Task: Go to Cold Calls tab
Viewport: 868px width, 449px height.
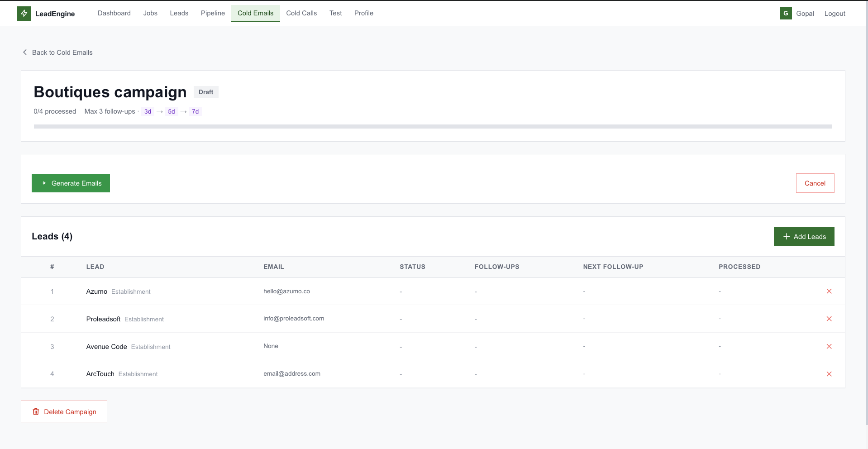Action: pos(301,13)
